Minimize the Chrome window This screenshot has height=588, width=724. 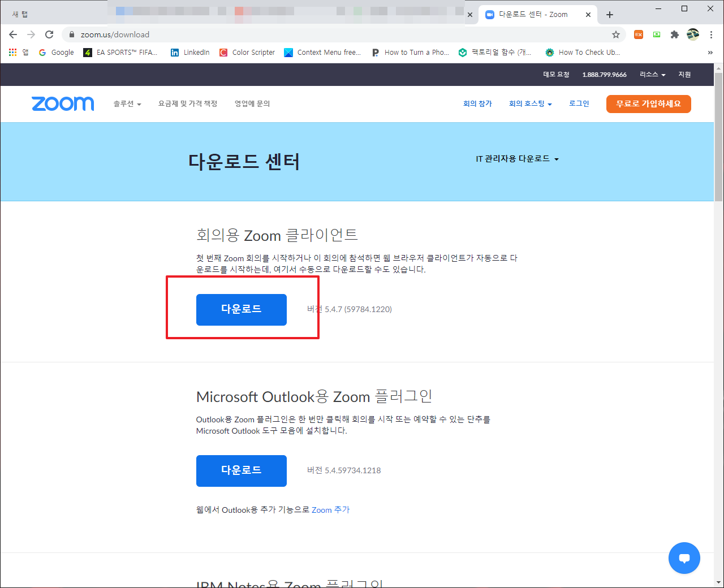658,8
